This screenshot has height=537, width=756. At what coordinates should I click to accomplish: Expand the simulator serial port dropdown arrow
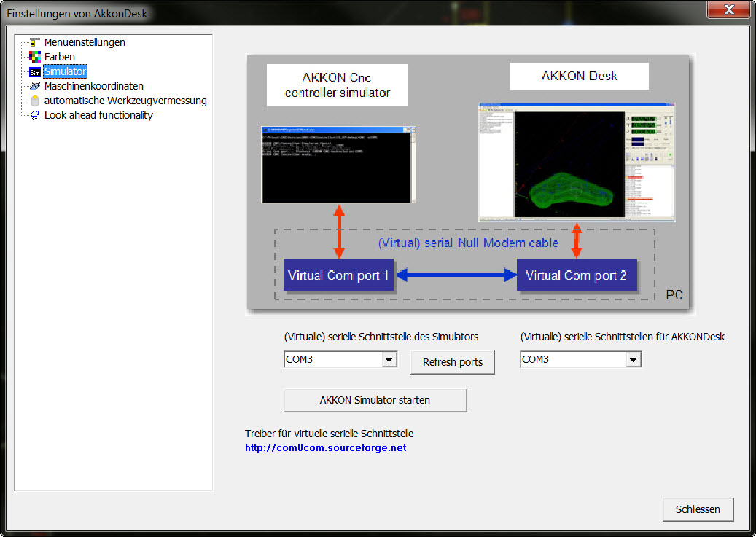389,360
